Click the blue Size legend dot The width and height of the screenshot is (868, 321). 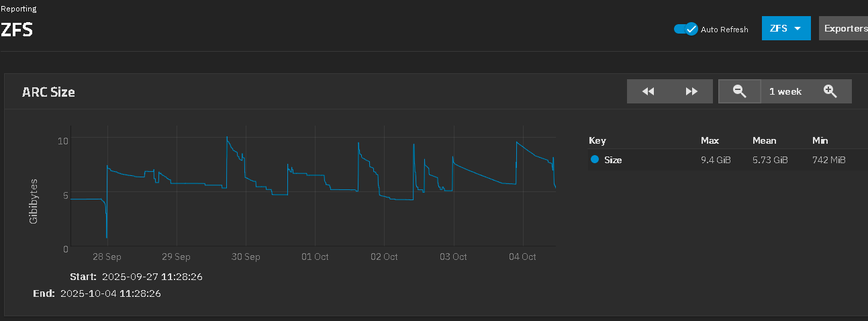594,160
